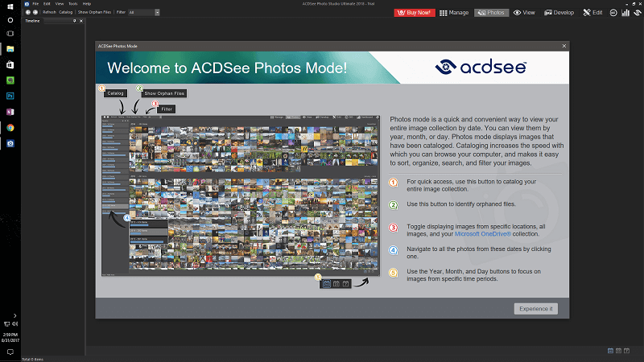Open the Filter dropdown set to All
Viewport: 644px width, 362px height.
tap(144, 12)
